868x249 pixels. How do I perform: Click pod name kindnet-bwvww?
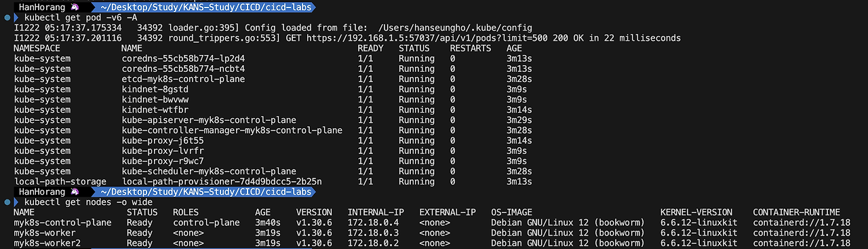tap(155, 99)
